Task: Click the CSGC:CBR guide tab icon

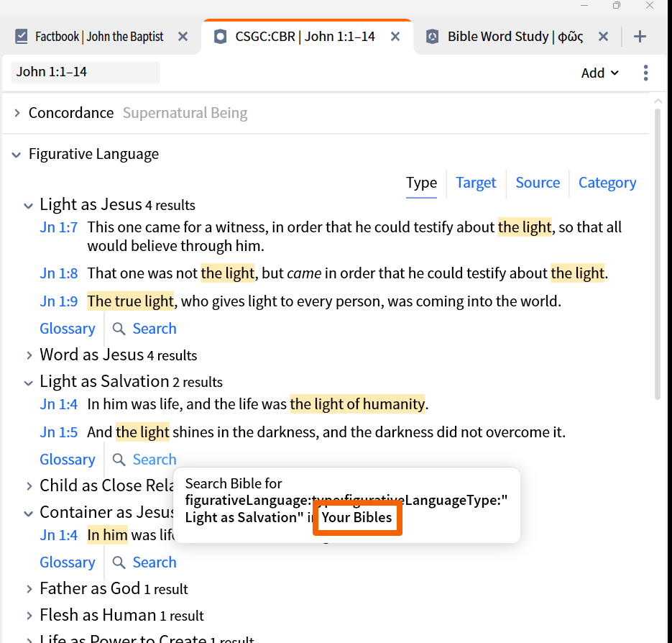Action: pos(220,37)
